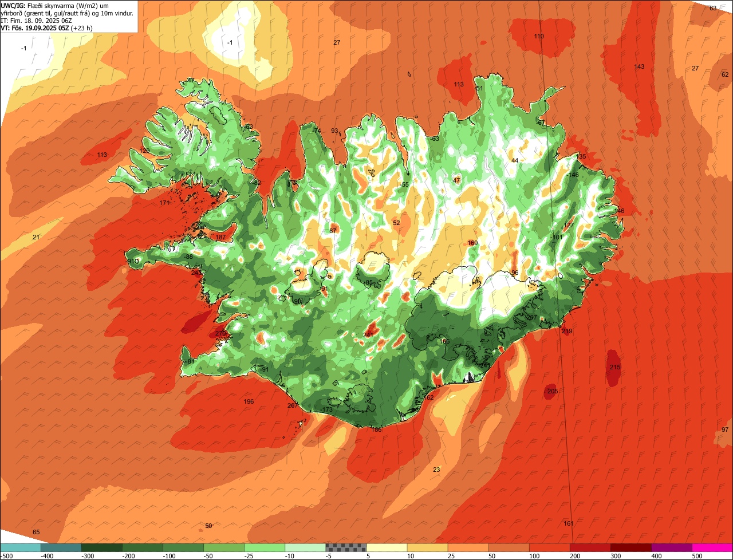Click the map value '47' in the north highlands

pos(456,180)
